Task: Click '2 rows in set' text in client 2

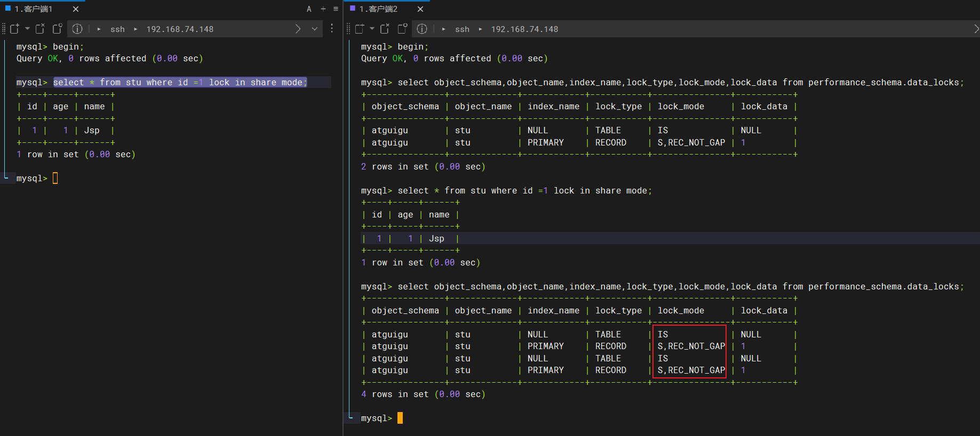Action: coord(423,167)
